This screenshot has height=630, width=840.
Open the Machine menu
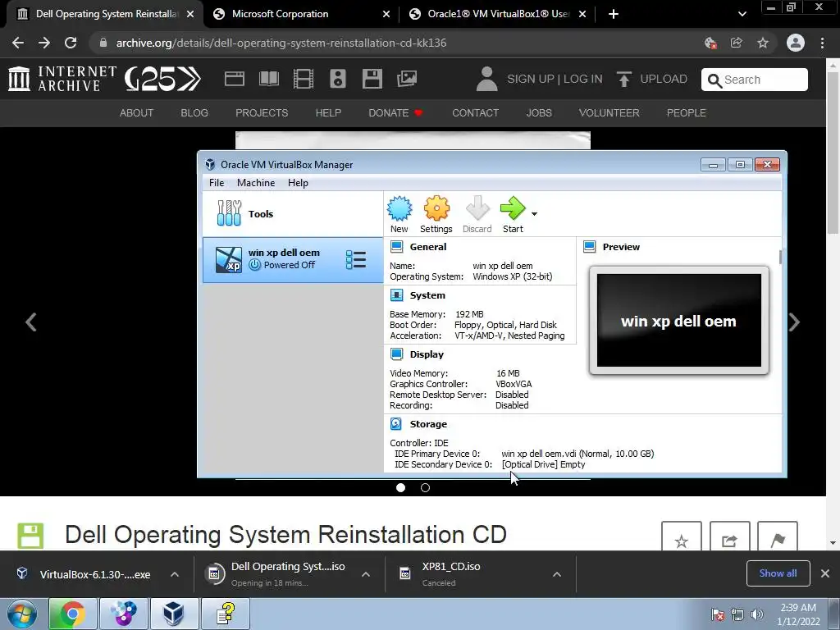click(x=256, y=183)
